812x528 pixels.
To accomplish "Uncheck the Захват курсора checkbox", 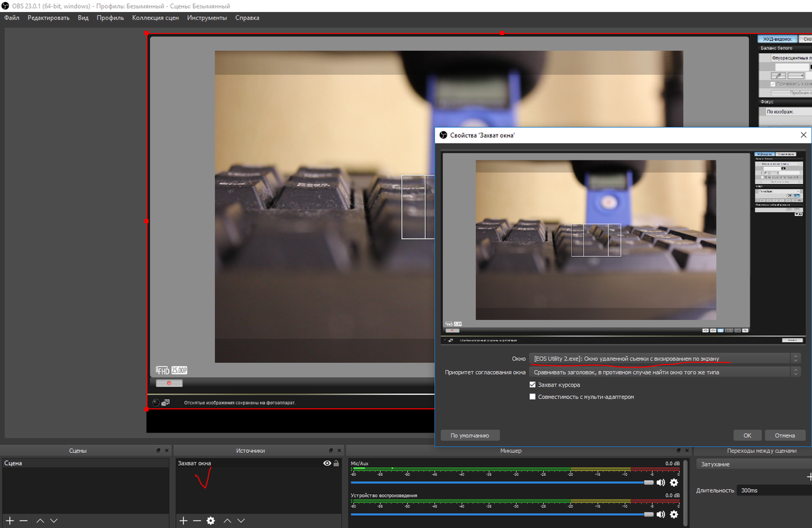I will tap(533, 385).
